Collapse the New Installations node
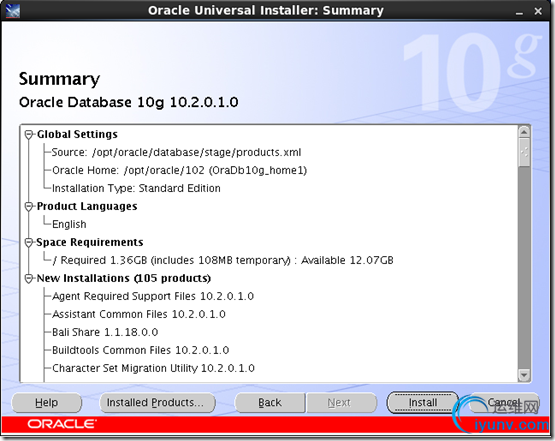The width and height of the screenshot is (555, 441). [x=29, y=279]
